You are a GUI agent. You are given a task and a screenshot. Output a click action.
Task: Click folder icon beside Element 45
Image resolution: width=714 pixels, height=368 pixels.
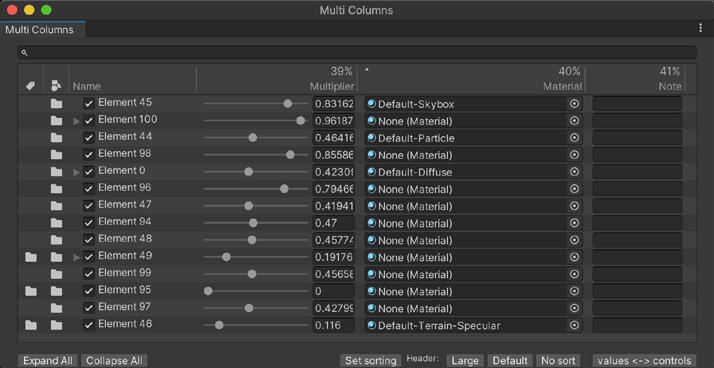56,104
